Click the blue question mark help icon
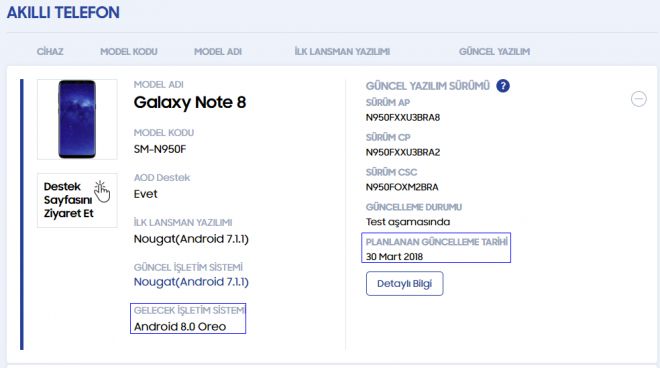 click(503, 86)
